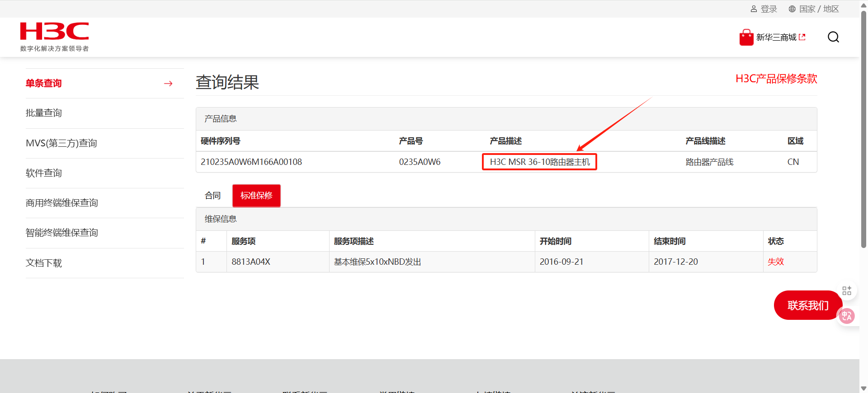Click the arrow beside 单条查询
The image size is (868, 393).
168,84
